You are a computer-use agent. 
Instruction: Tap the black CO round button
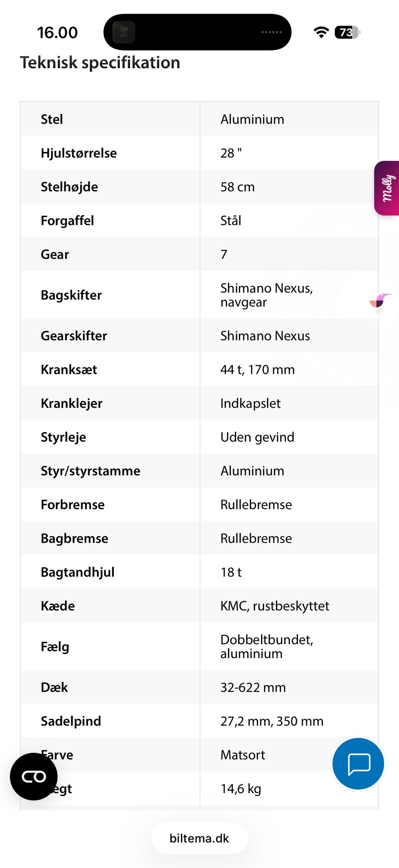pyautogui.click(x=34, y=777)
